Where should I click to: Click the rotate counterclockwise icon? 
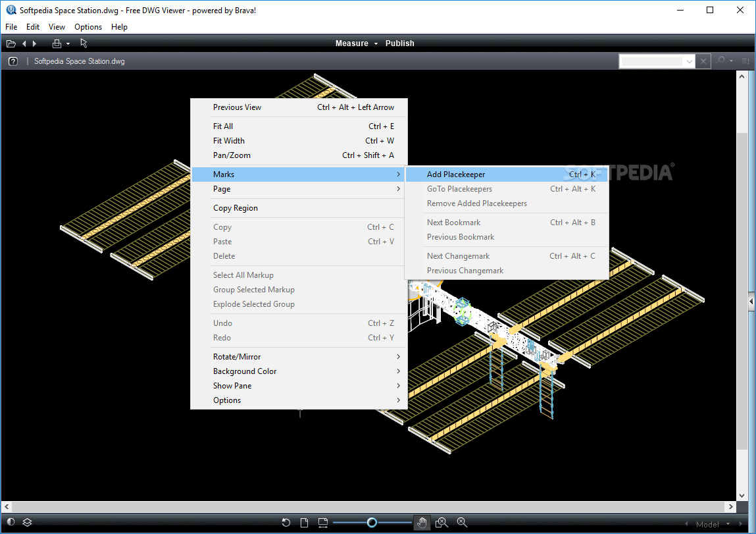coord(286,522)
